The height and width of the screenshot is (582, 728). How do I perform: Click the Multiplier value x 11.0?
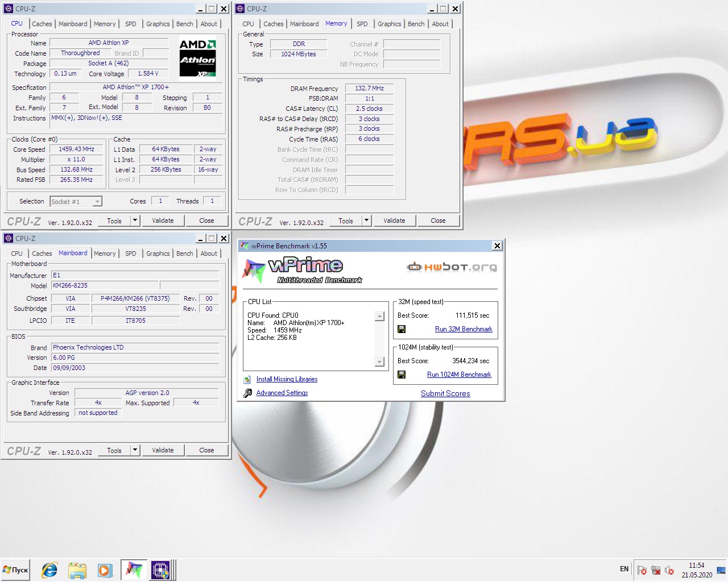pos(77,159)
